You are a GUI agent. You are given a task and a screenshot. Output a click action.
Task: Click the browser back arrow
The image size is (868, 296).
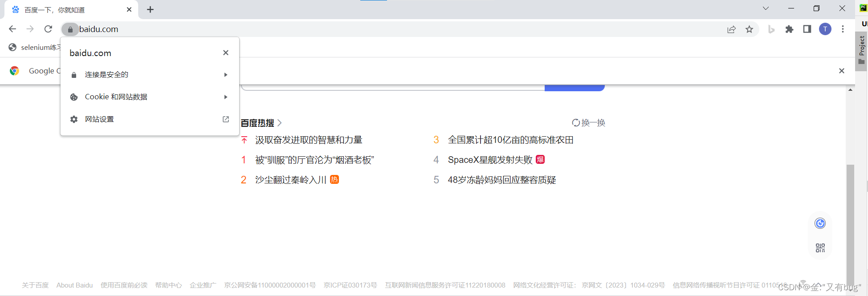(x=12, y=29)
